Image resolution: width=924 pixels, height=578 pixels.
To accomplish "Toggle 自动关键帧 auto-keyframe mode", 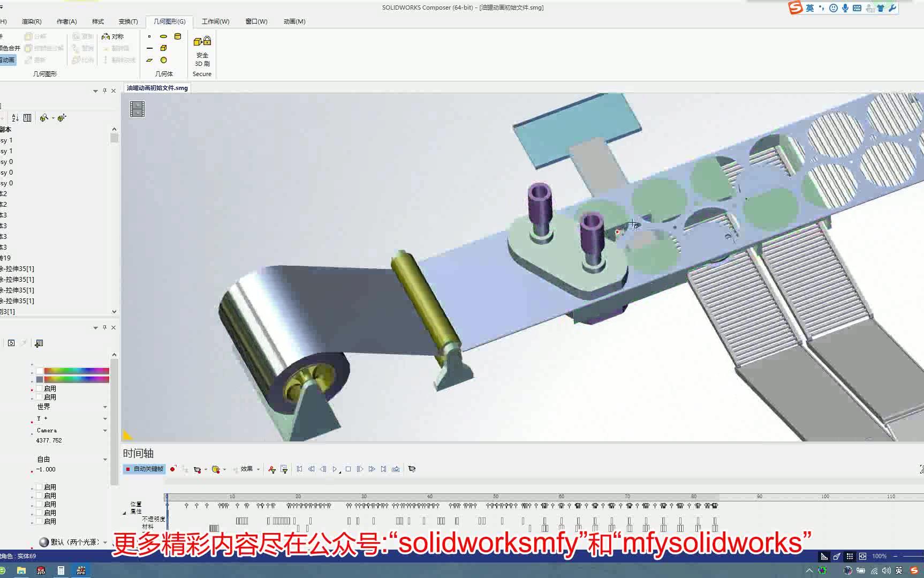I will 144,469.
